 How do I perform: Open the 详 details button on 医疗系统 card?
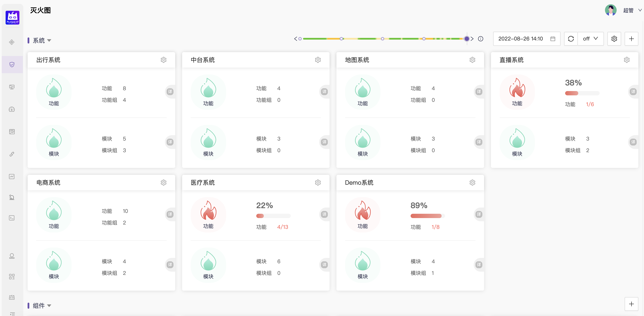pos(325,214)
